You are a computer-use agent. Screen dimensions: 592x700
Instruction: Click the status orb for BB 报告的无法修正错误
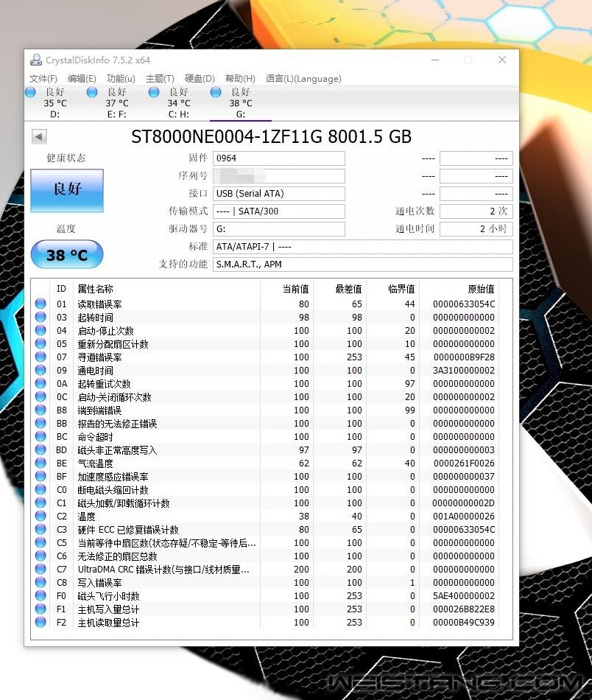(x=40, y=423)
